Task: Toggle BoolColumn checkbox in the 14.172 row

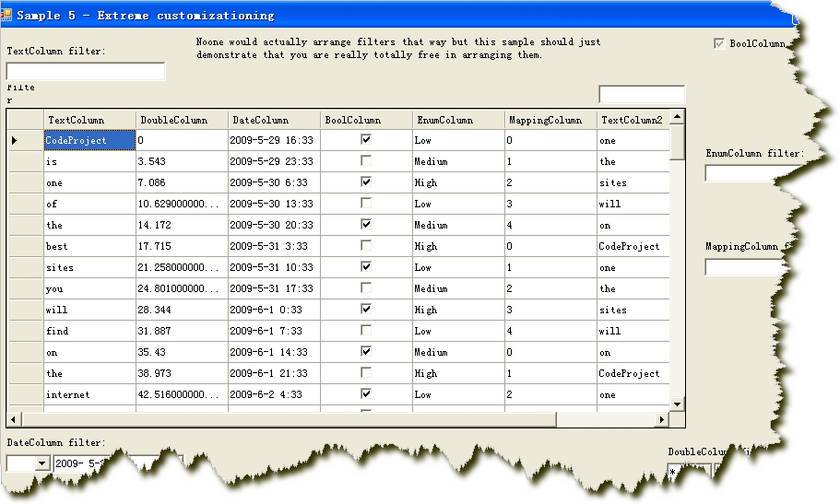Action: [x=366, y=225]
